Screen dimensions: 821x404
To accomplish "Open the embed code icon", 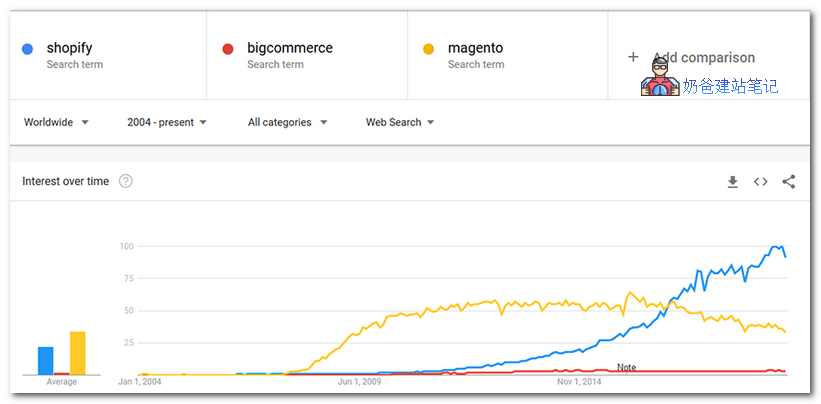I will click(760, 182).
